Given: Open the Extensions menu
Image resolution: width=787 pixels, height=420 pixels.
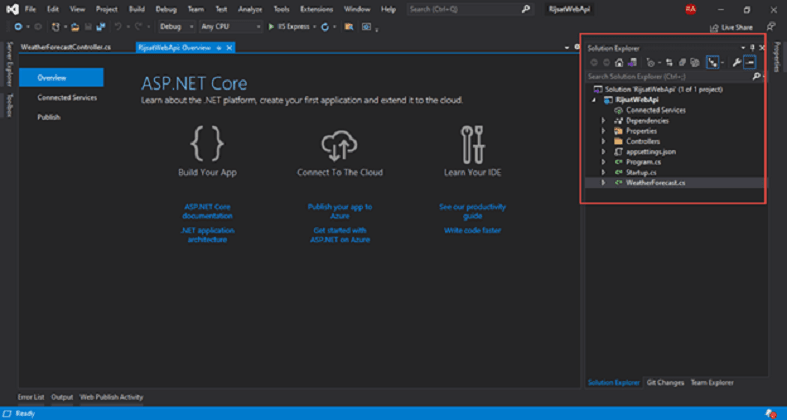Looking at the screenshot, I should [x=316, y=8].
